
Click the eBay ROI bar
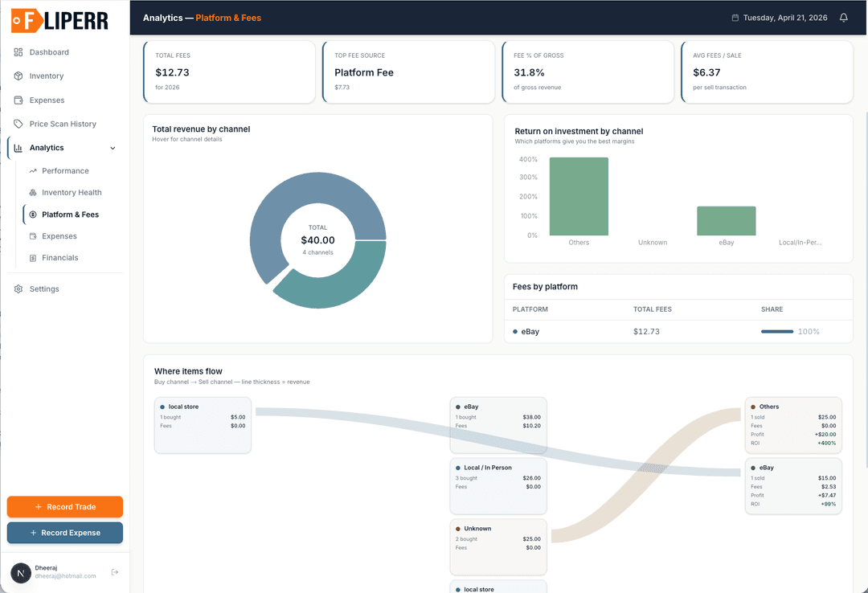point(727,221)
